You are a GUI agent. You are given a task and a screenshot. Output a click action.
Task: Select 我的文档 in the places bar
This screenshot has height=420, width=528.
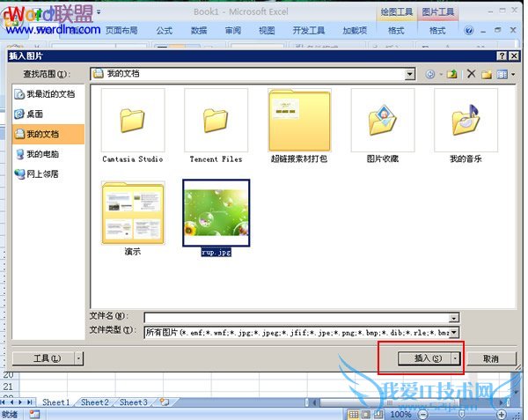pyautogui.click(x=48, y=134)
